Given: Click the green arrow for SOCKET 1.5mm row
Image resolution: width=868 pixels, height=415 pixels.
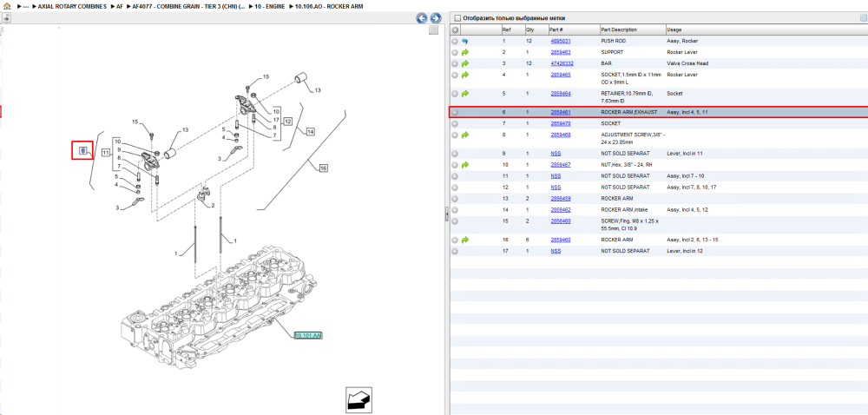Looking at the screenshot, I should (465, 74).
